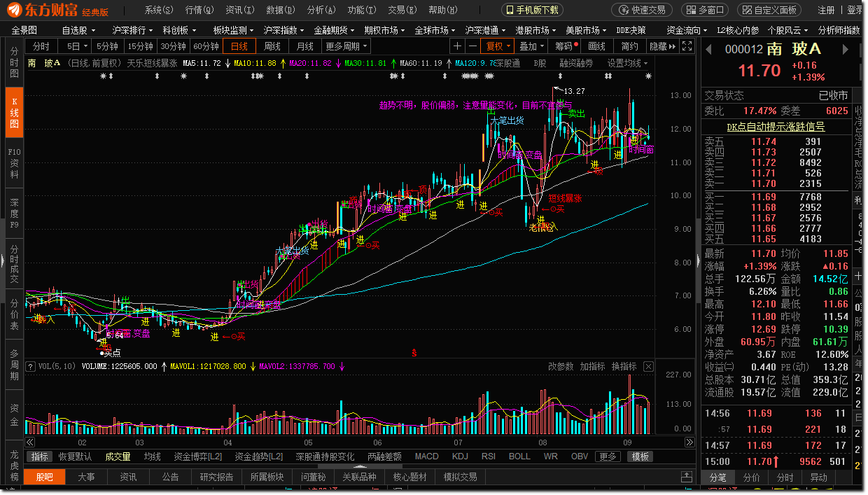
Task: Click the previous stock left arrow beside 000012
Action: coord(708,50)
